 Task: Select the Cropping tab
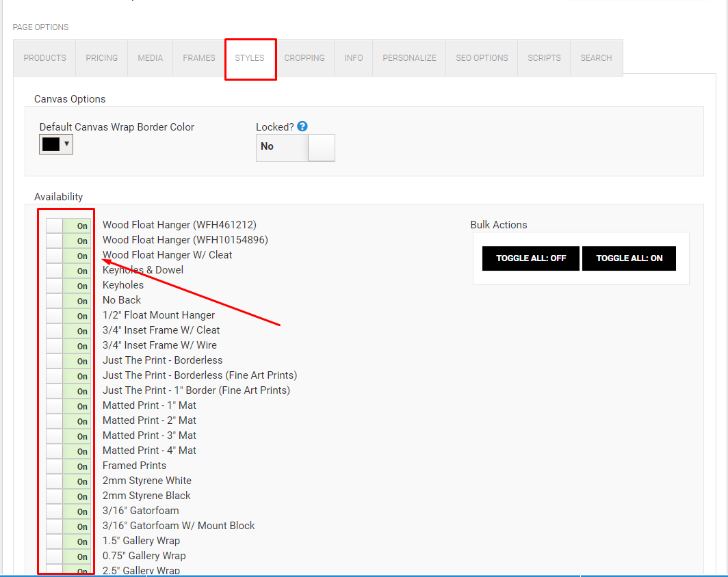coord(304,58)
